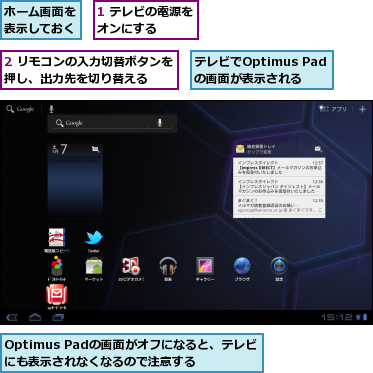This screenshot has width=373, height=373.
Task: Open the Settings (設定) app
Action: tap(279, 269)
